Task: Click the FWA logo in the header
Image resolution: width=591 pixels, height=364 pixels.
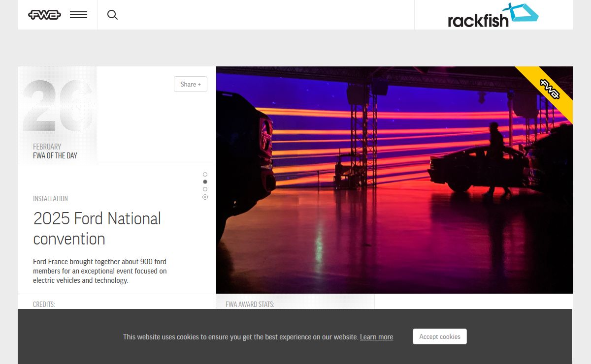Action: 44,15
